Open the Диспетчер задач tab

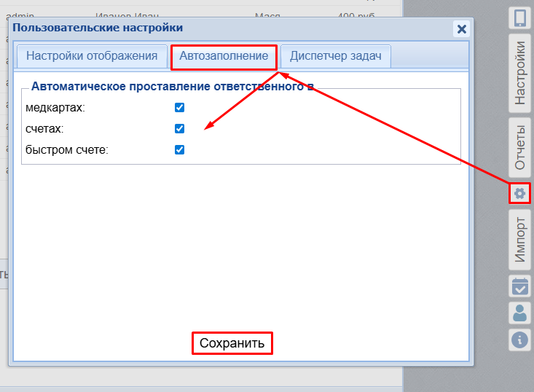[x=335, y=56]
